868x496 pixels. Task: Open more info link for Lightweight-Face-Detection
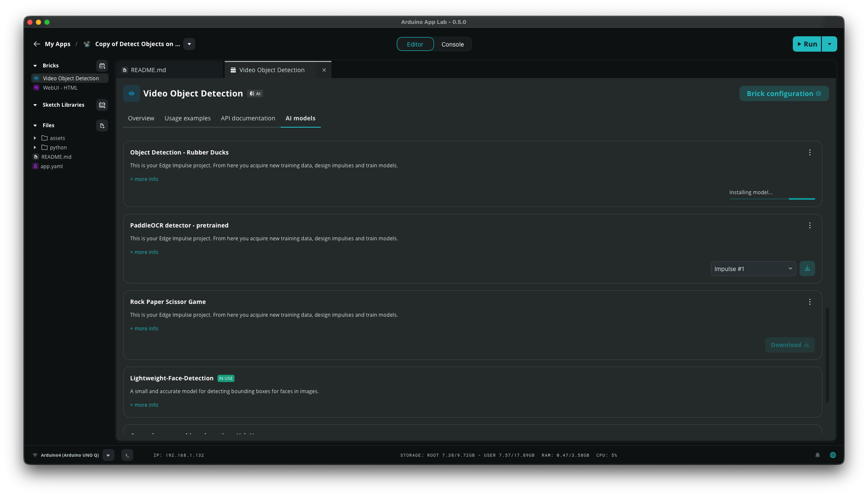[144, 405]
